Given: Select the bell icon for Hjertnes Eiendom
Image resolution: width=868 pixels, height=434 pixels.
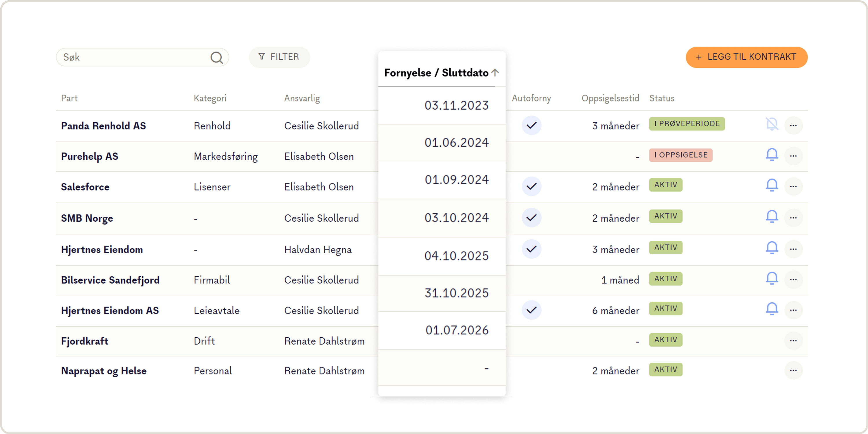Looking at the screenshot, I should pos(772,248).
